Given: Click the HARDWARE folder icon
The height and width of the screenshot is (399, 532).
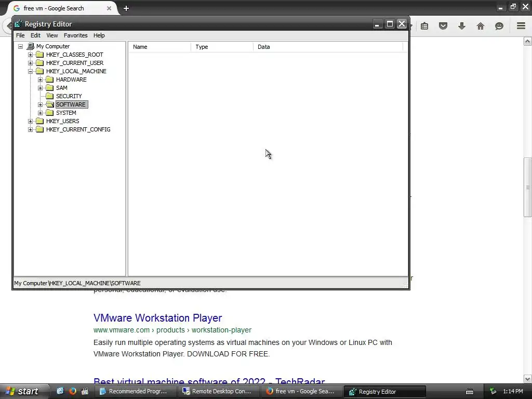Looking at the screenshot, I should [49, 79].
